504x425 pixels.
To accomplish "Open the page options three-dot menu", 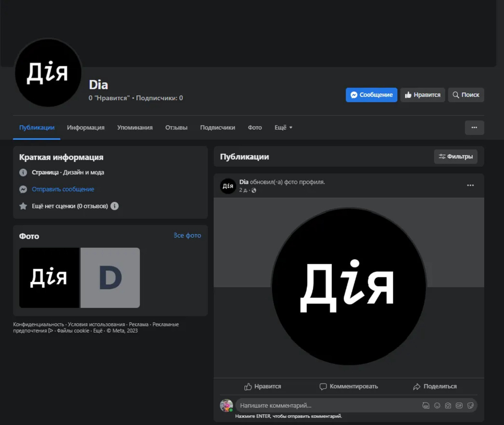I will tap(474, 128).
